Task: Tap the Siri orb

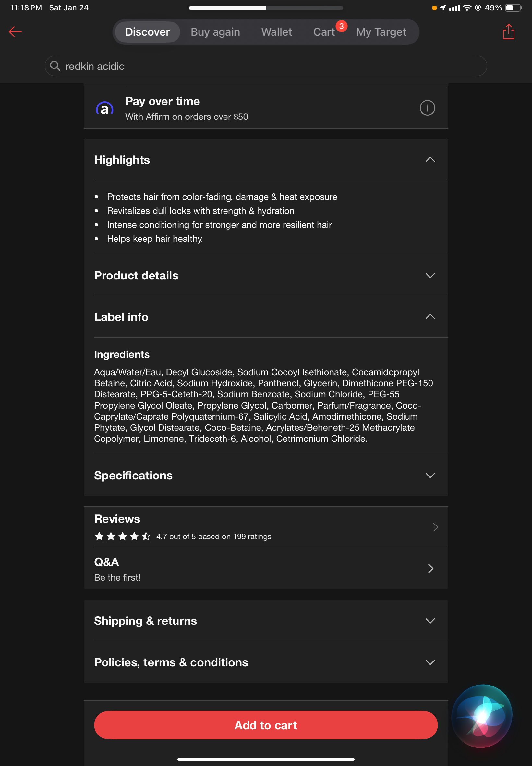Action: (481, 715)
